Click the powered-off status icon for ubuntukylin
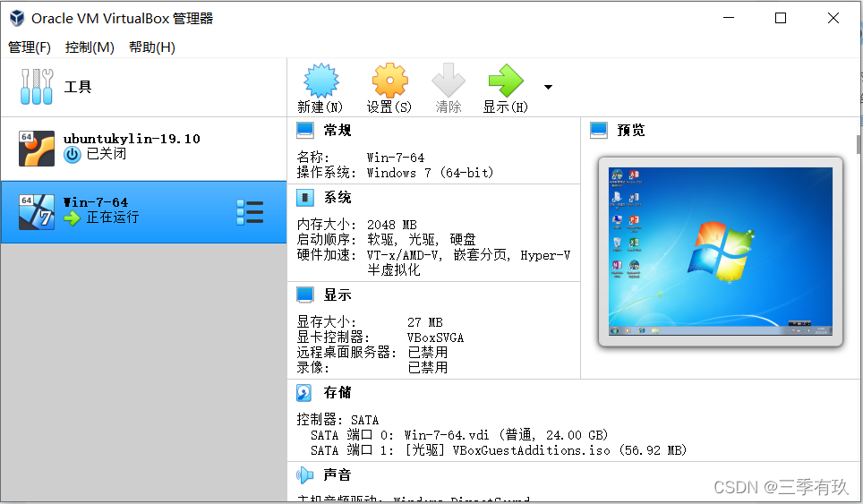Viewport: 863px width, 504px height. (x=73, y=155)
